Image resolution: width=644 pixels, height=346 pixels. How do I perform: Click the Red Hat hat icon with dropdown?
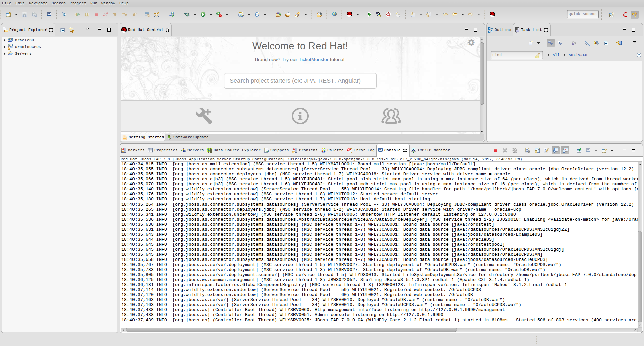350,14
